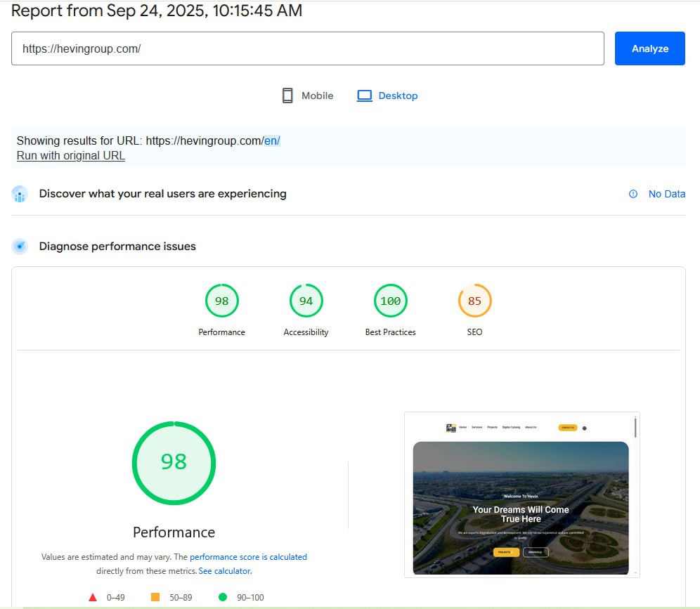Viewport: 700px width, 609px height.
Task: Click the website screenshot thumbnail
Action: click(x=521, y=495)
